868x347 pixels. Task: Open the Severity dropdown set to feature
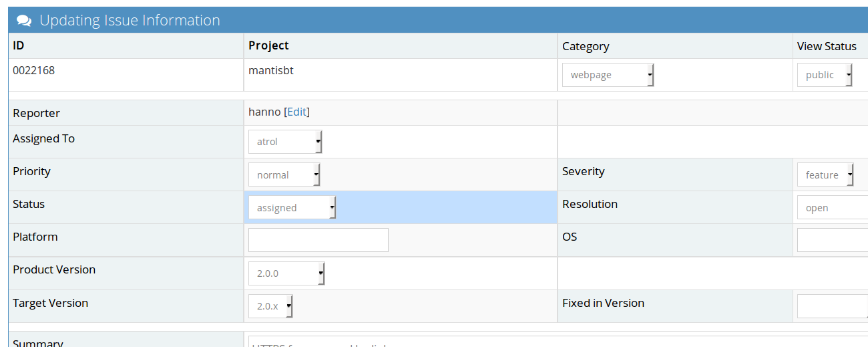[825, 175]
